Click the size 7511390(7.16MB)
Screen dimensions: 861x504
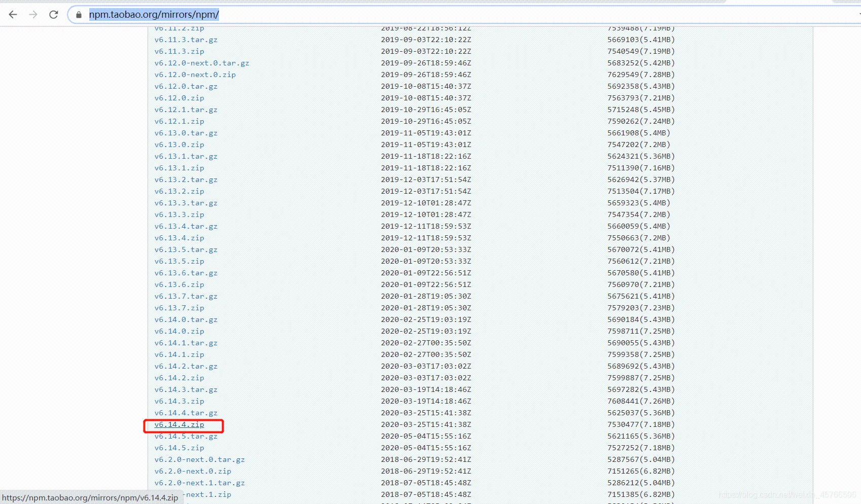(641, 168)
